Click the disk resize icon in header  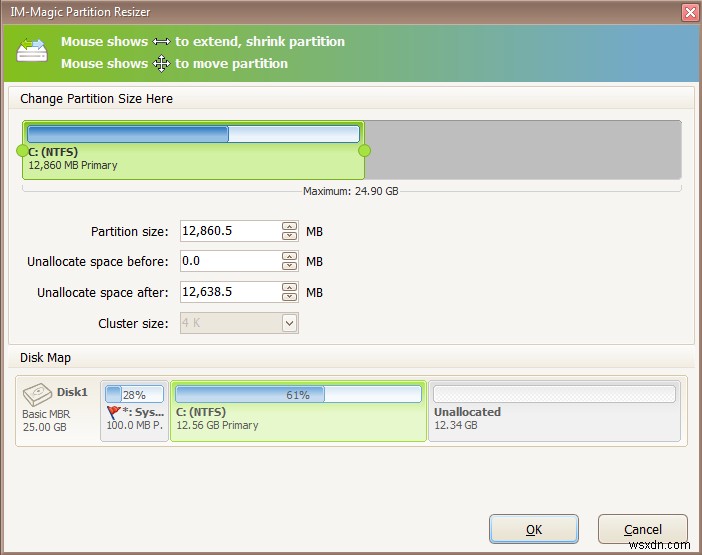click(32, 51)
